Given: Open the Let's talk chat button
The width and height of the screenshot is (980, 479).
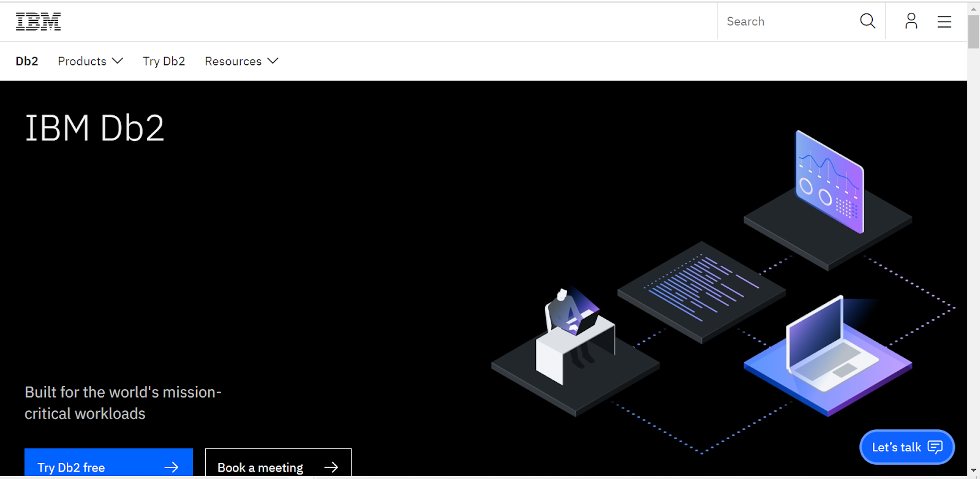Looking at the screenshot, I should (x=907, y=447).
